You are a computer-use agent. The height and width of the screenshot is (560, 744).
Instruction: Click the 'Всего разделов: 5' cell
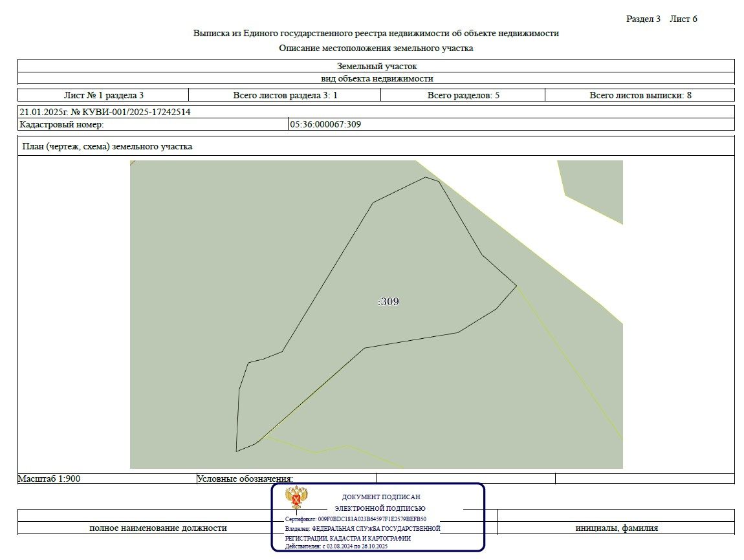click(463, 95)
